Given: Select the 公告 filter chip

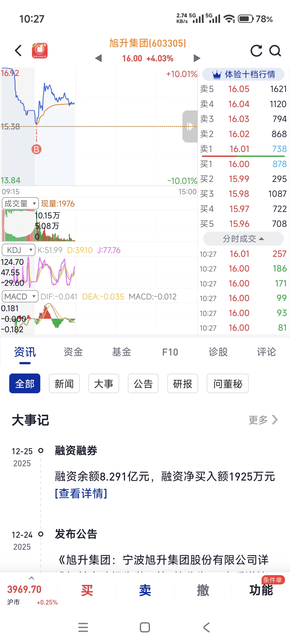Looking at the screenshot, I should (143, 384).
